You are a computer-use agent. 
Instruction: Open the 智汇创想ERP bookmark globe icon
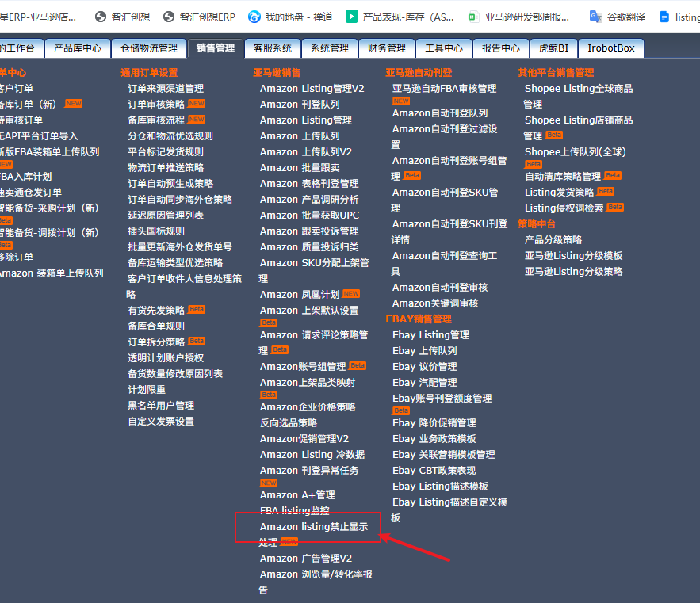click(x=169, y=17)
